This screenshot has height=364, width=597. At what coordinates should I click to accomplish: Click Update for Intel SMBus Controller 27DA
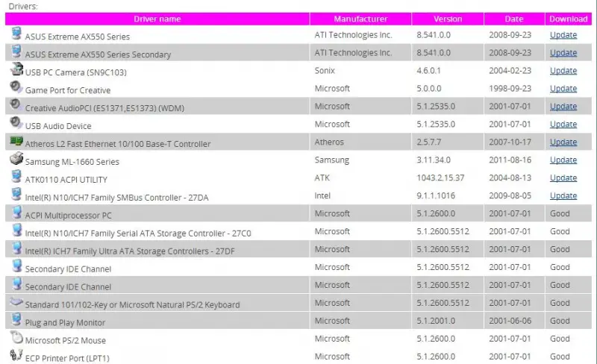[x=563, y=196]
